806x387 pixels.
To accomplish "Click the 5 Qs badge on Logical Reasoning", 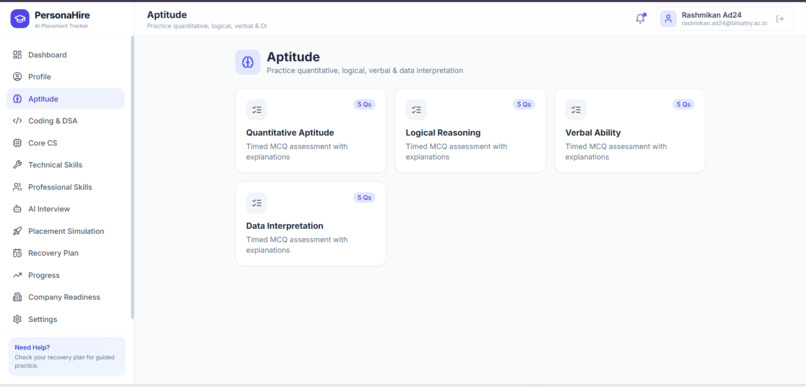I will (524, 104).
